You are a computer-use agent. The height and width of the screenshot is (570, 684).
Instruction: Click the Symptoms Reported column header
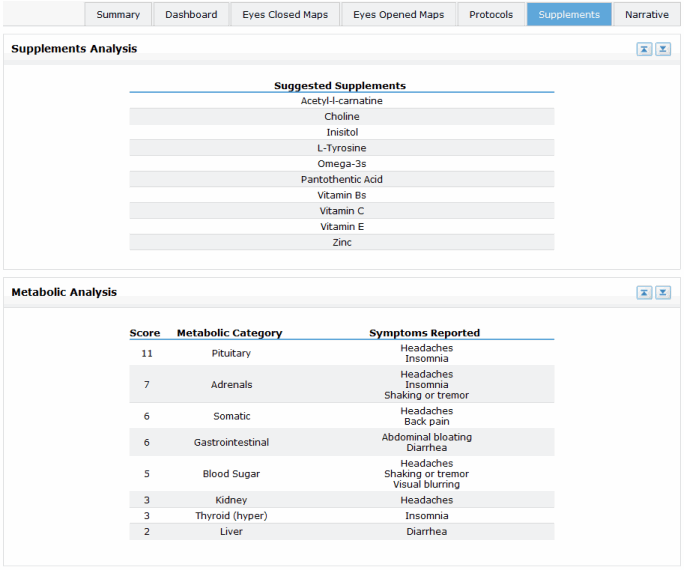[424, 333]
